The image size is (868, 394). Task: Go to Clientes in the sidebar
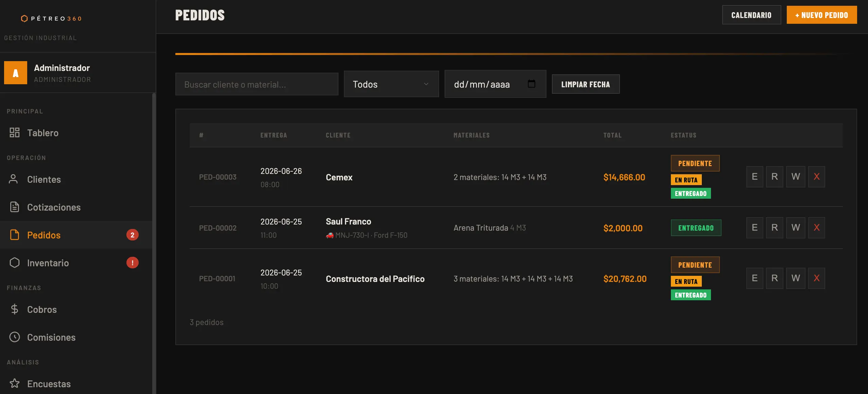(x=76, y=179)
